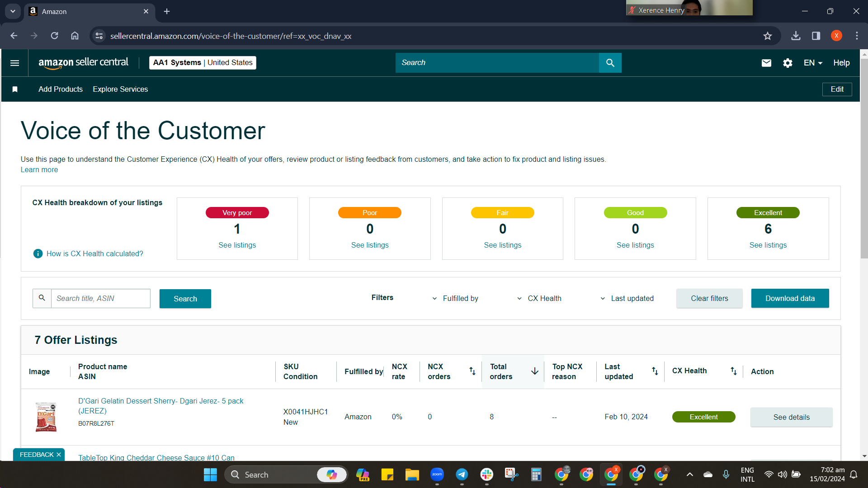The image size is (868, 488).
Task: Bookmark this page with the star icon
Action: click(x=768, y=36)
